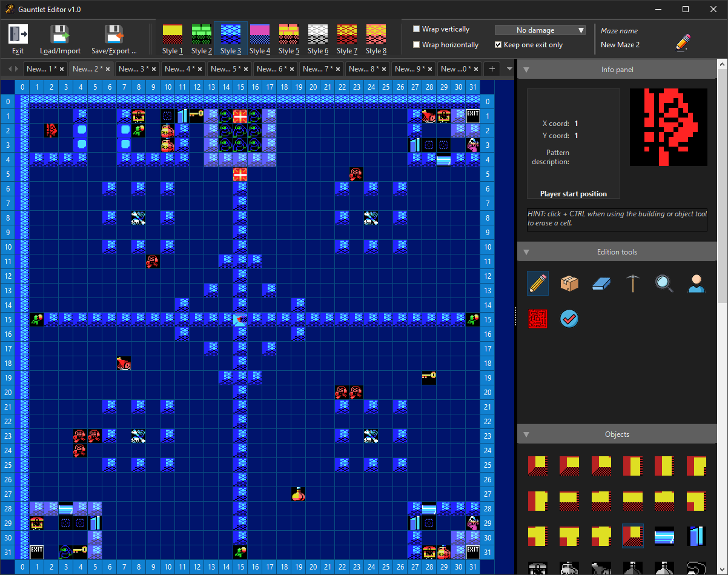Apply Style 4 magenta wall palette
728x575 pixels.
point(260,39)
